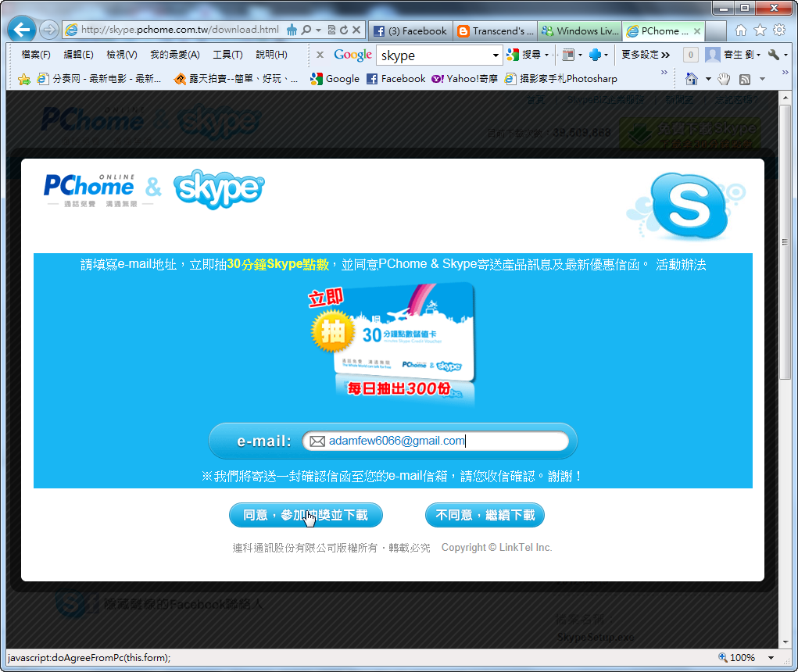Open the 我的最愛(A) menu
Viewport: 798px width, 672px height.
(174, 55)
